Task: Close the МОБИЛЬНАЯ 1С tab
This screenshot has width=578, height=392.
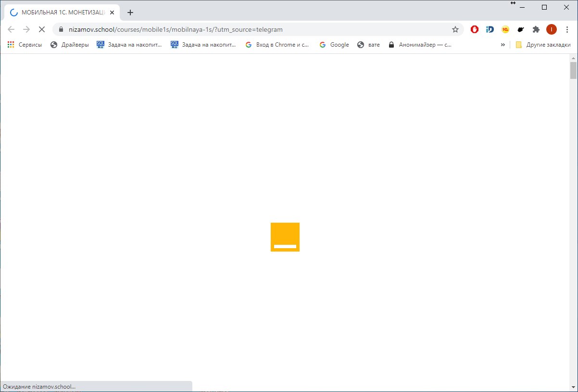Action: pos(112,13)
